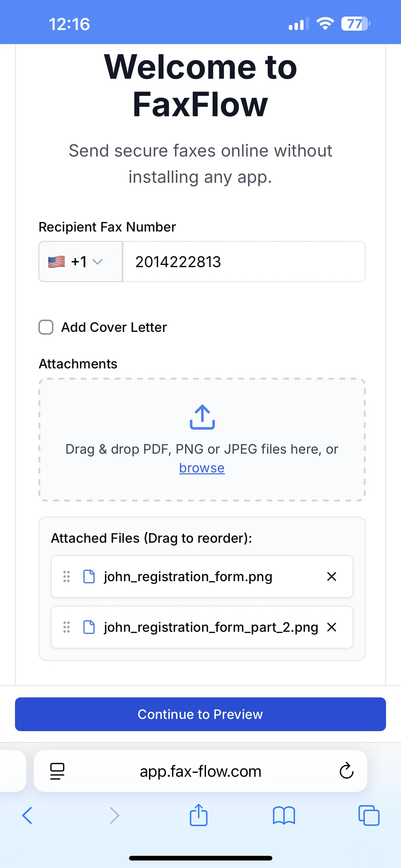Grab the drag handle for john_registration_form_part_2.png
The image size is (401, 868).
coord(66,627)
